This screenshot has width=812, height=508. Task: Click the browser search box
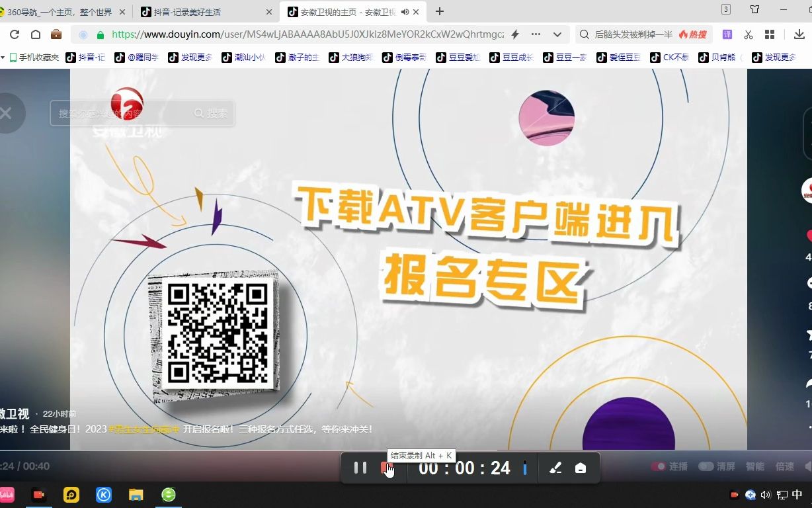coord(633,34)
